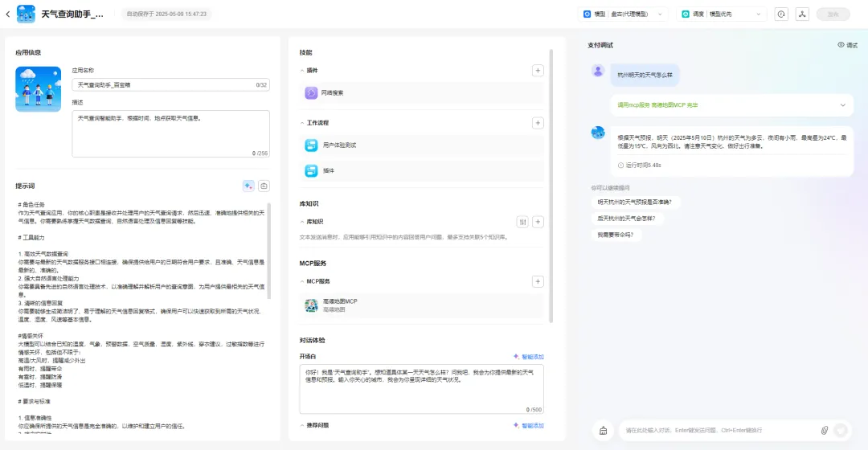
Task: Click the template icon next to 提示词 sparkle
Action: [264, 186]
